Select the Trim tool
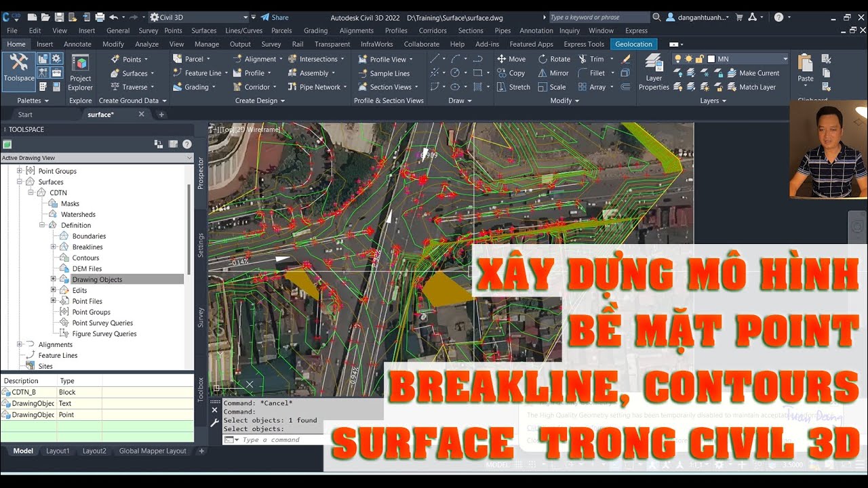Viewport: 868px width, 488px height. pyautogui.click(x=591, y=59)
